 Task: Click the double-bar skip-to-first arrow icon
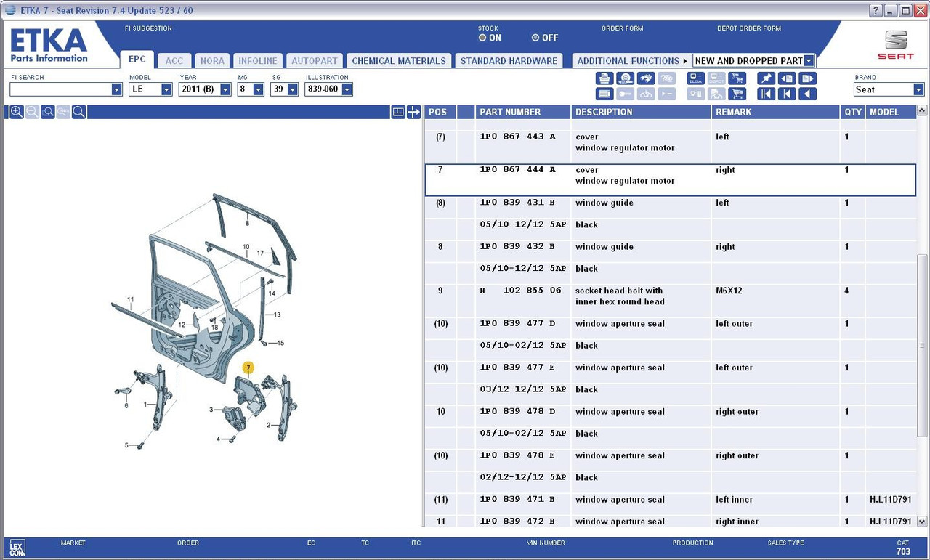tap(766, 94)
